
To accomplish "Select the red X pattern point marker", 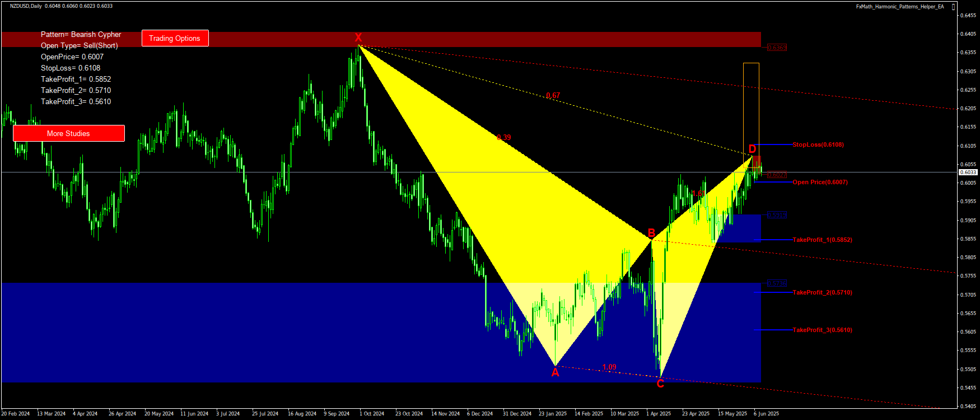I will (358, 38).
